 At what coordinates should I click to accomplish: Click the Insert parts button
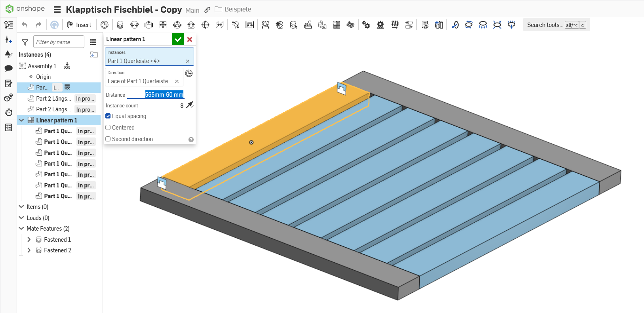(79, 25)
